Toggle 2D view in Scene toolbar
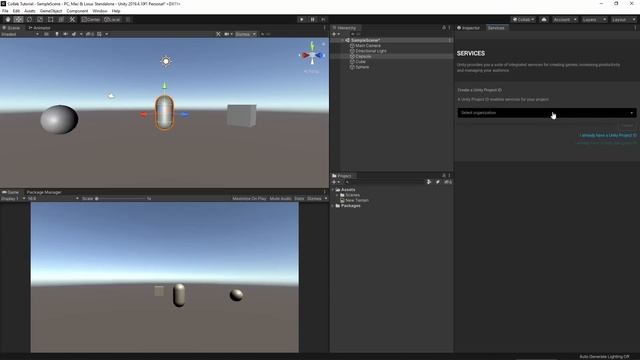The image size is (640, 360). pos(47,34)
